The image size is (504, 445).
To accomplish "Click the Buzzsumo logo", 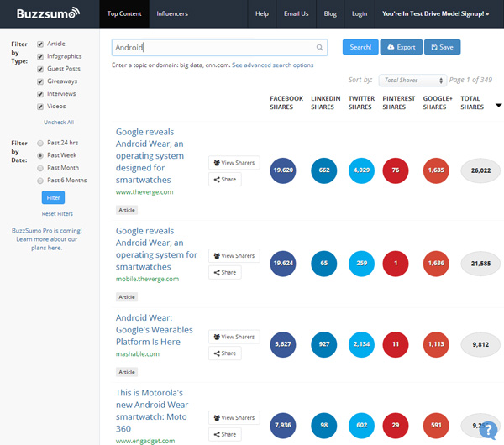I will tap(48, 13).
